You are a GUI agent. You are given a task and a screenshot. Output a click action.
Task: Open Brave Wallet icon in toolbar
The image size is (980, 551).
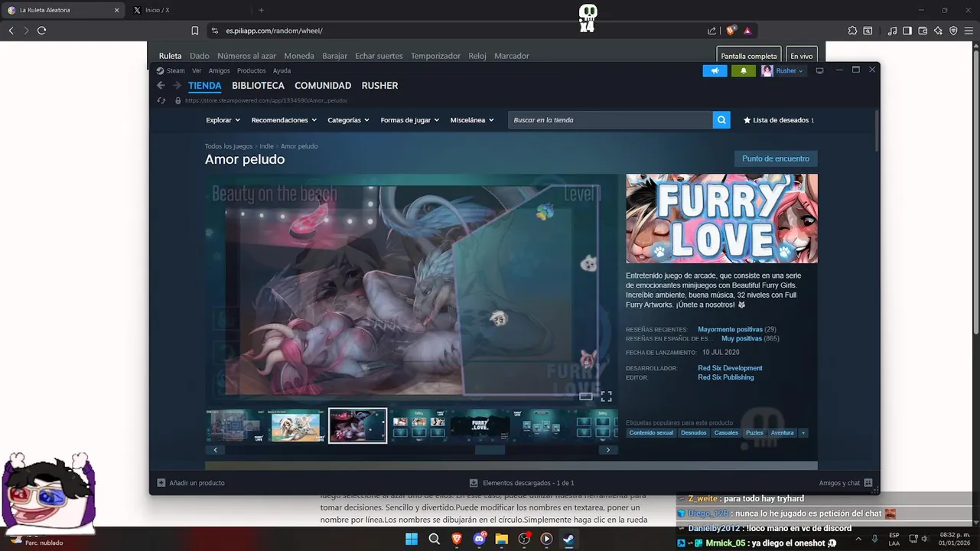923,31
